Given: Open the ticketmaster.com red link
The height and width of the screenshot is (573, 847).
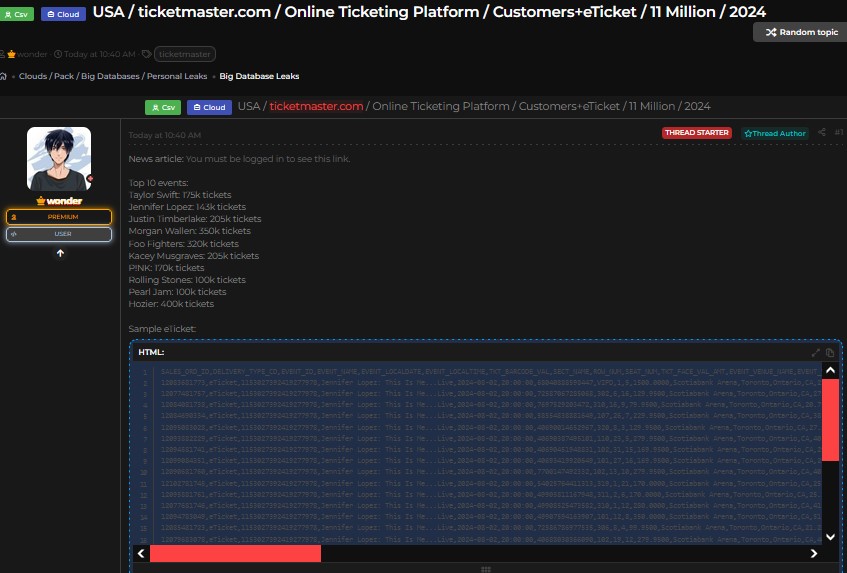Looking at the screenshot, I should pos(316,106).
